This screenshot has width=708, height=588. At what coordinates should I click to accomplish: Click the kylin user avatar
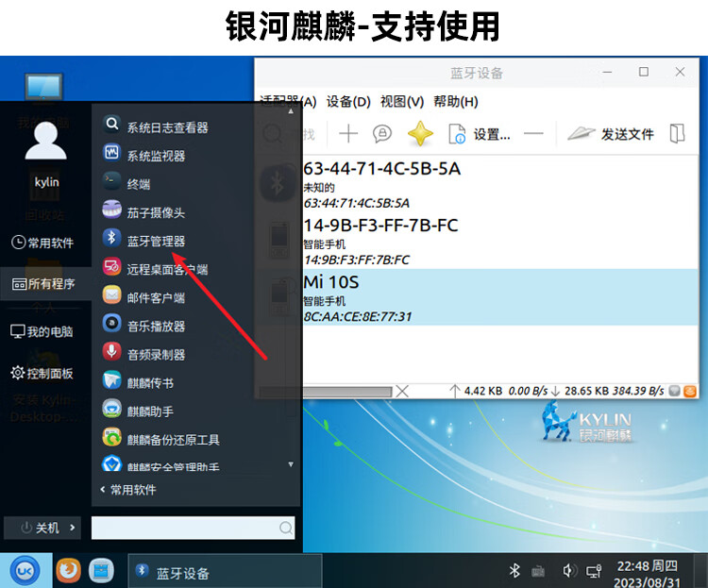[45, 141]
